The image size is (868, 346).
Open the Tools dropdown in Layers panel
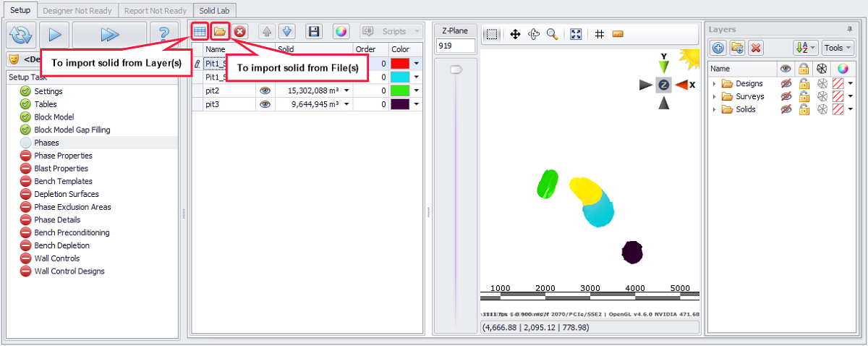coord(838,48)
